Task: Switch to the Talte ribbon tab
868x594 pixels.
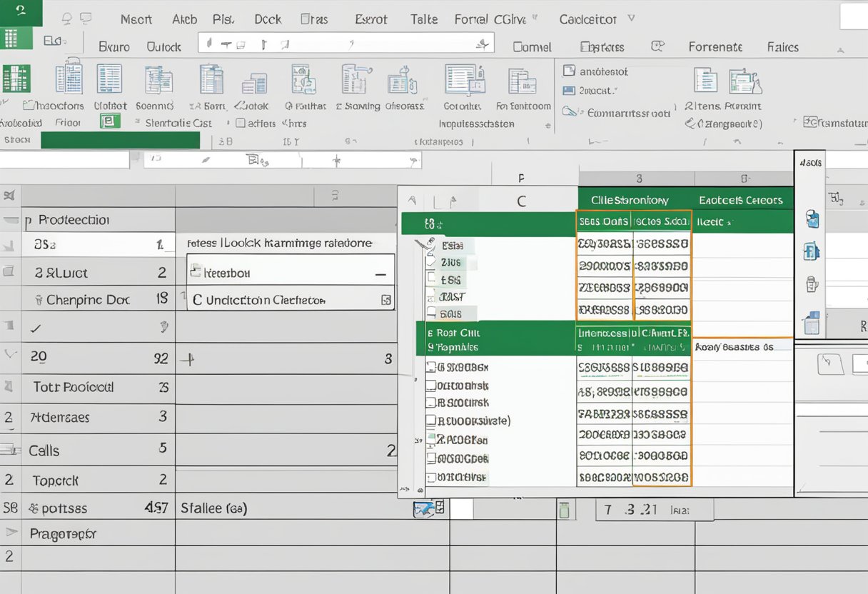Action: click(424, 19)
